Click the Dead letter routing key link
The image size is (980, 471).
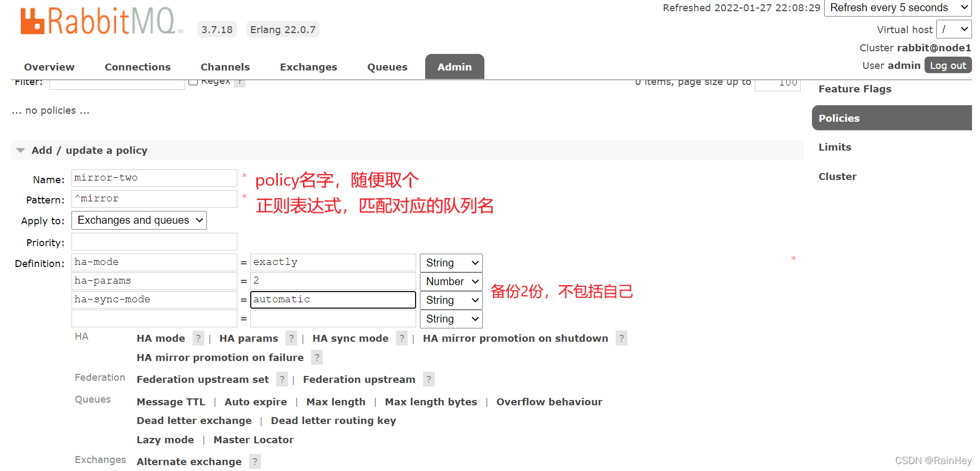pos(333,420)
